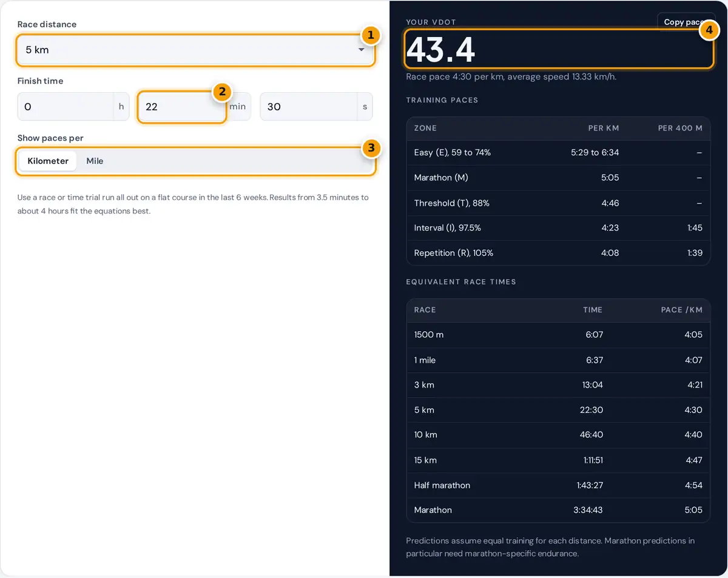Viewport: 728px width, 578px height.
Task: Click the Repetition (R), 105% label
Action: pos(454,253)
